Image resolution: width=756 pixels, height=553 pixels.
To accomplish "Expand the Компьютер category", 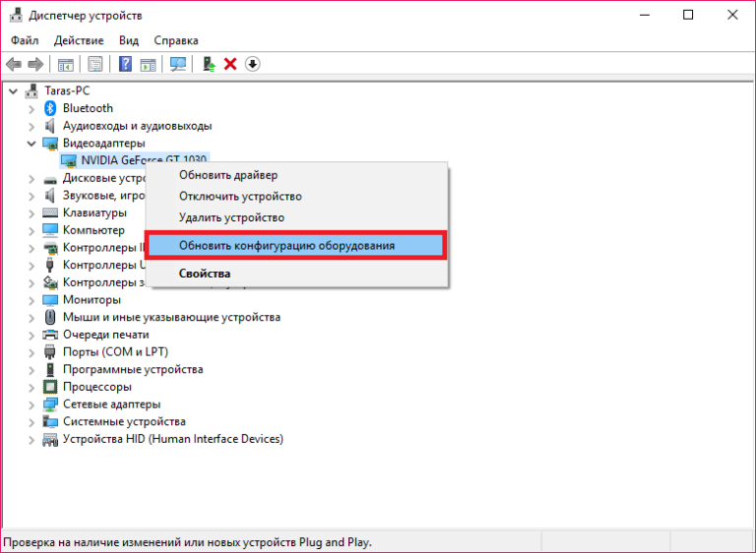I will (31, 231).
